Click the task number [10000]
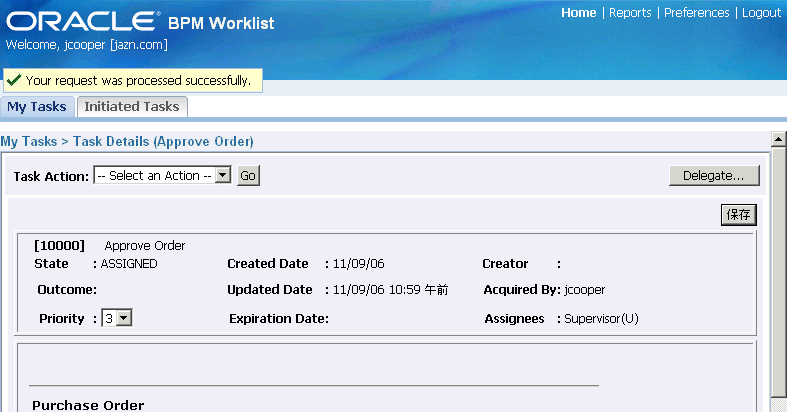Screen dimensions: 787x412 coord(59,246)
